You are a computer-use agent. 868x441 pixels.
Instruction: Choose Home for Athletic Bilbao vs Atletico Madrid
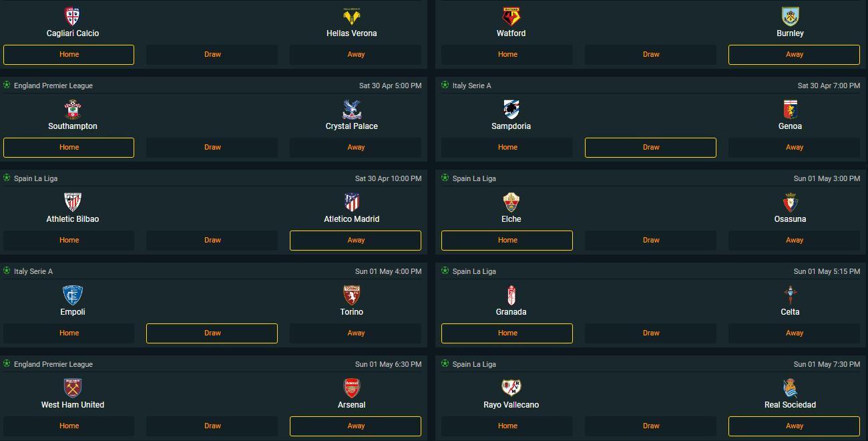(x=69, y=241)
